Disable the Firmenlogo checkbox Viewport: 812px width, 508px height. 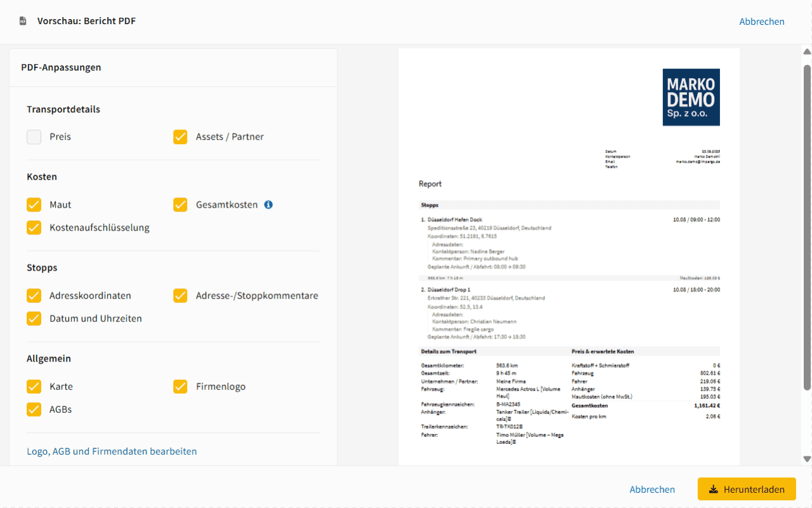pos(181,386)
